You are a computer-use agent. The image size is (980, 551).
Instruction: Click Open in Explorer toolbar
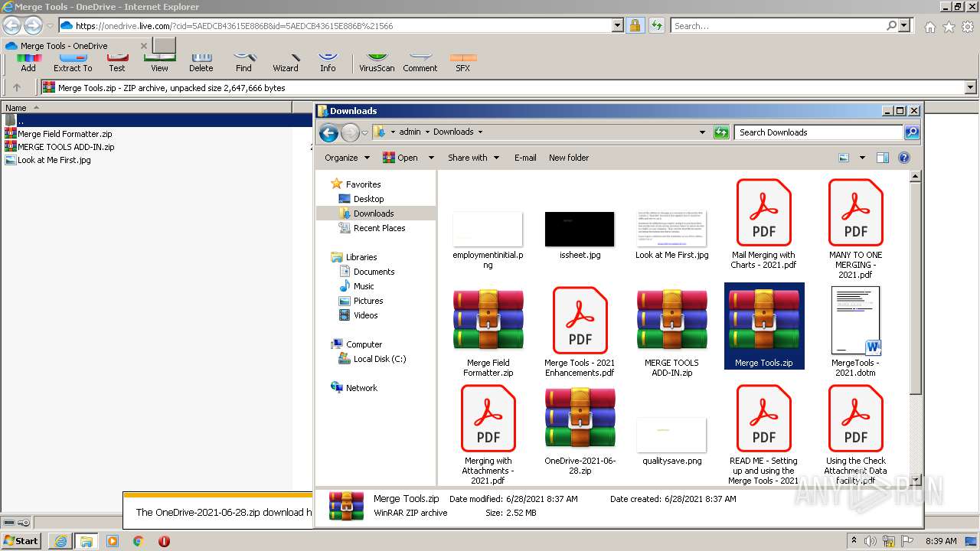coord(400,158)
